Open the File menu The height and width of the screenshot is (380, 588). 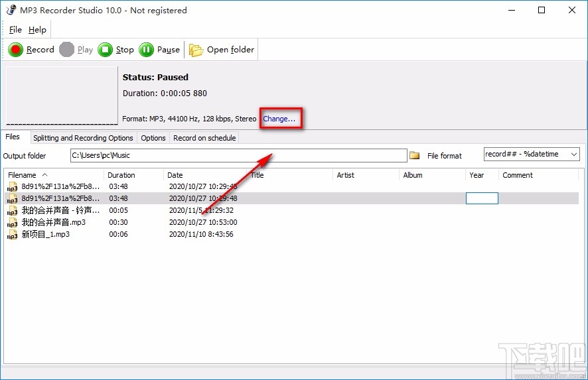[15, 30]
